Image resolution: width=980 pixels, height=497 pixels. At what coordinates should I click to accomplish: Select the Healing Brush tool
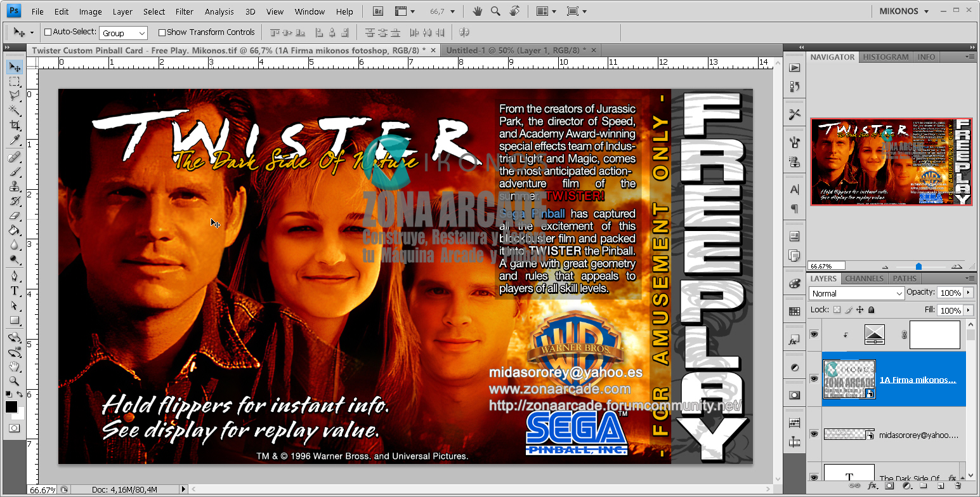(x=15, y=157)
